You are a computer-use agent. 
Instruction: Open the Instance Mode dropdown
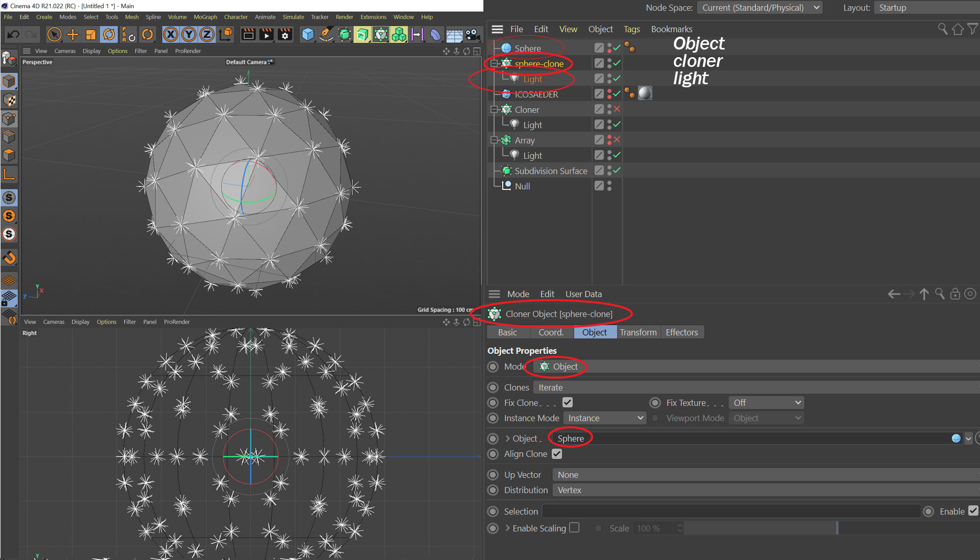pos(605,418)
